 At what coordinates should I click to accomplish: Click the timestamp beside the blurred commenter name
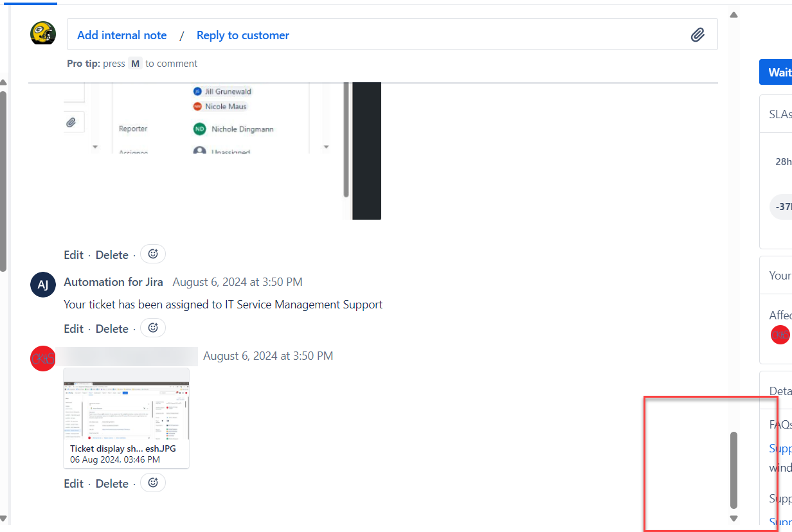pyautogui.click(x=268, y=356)
